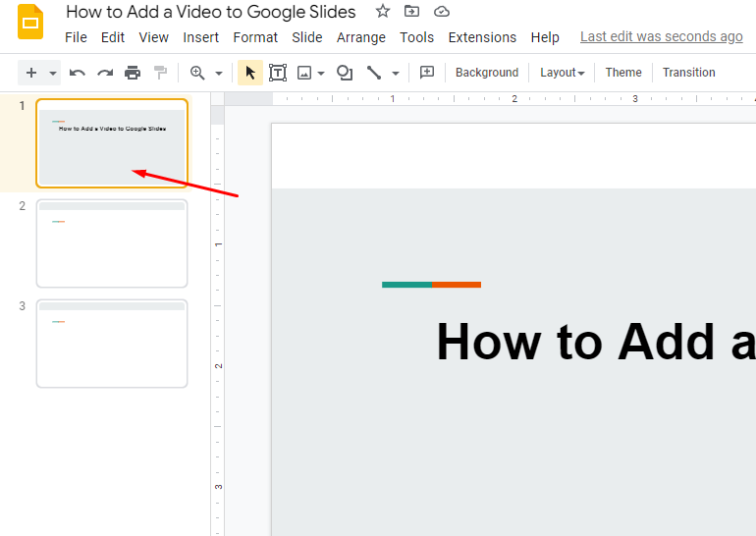Add a new slide with plus button

[x=31, y=73]
